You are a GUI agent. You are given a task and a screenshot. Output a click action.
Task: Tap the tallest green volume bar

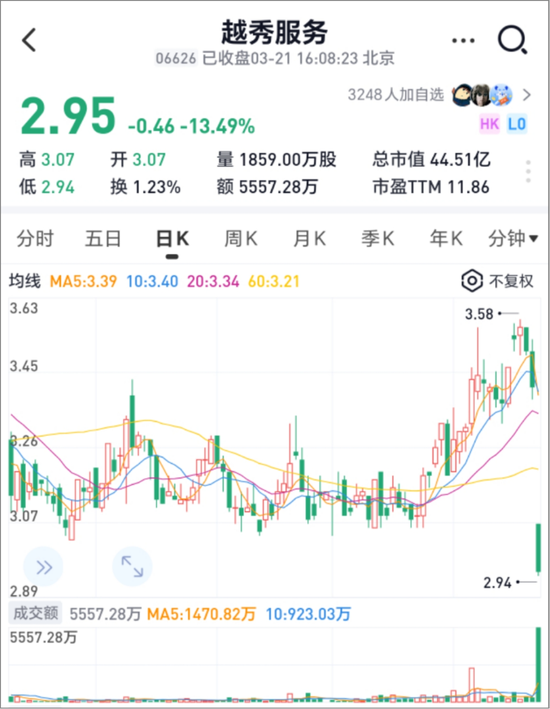538,664
